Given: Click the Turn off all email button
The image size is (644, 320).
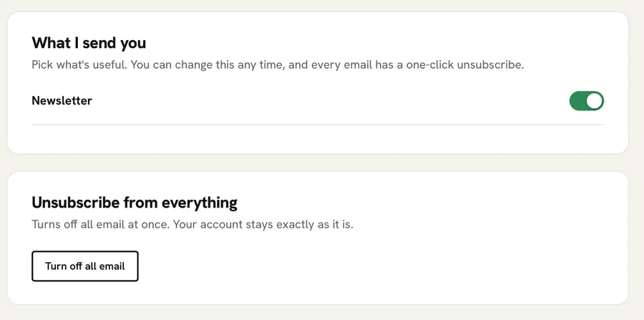Looking at the screenshot, I should [x=85, y=266].
